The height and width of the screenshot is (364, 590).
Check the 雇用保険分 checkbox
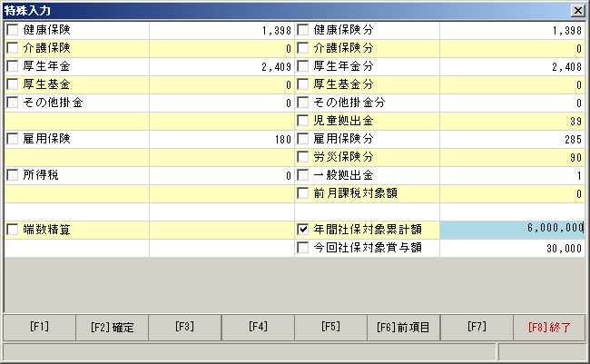(x=303, y=139)
